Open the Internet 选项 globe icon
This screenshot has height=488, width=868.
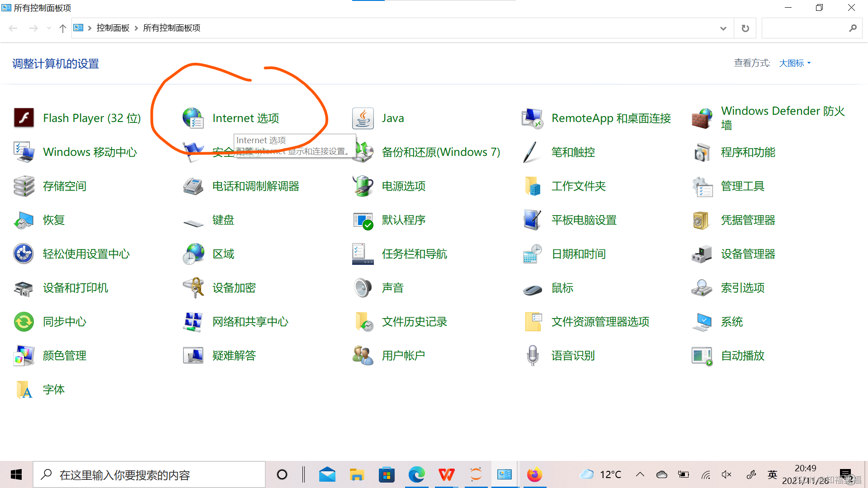coord(193,118)
